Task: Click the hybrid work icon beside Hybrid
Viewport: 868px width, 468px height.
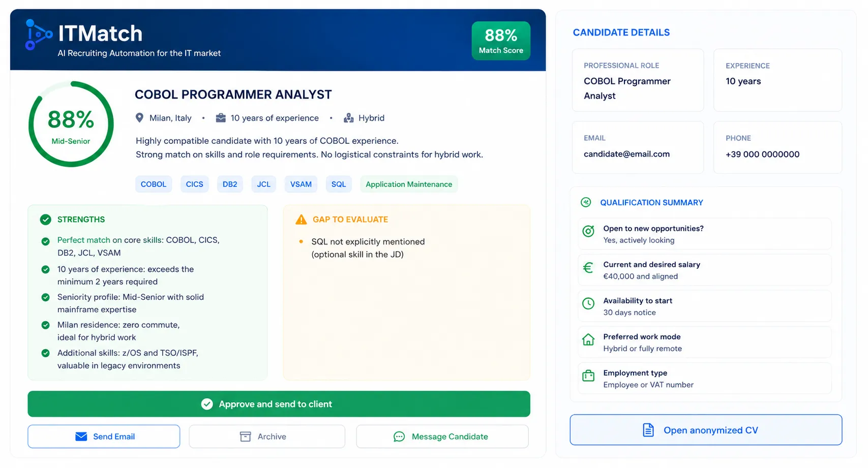Action: (349, 118)
